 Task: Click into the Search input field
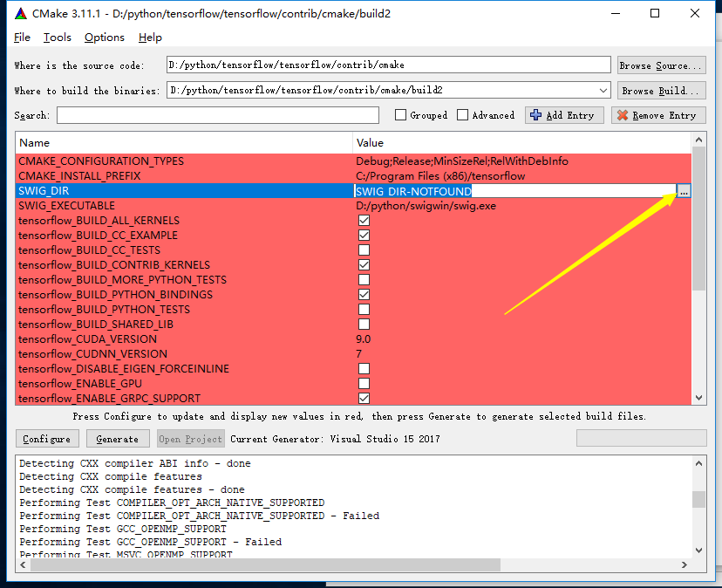218,115
